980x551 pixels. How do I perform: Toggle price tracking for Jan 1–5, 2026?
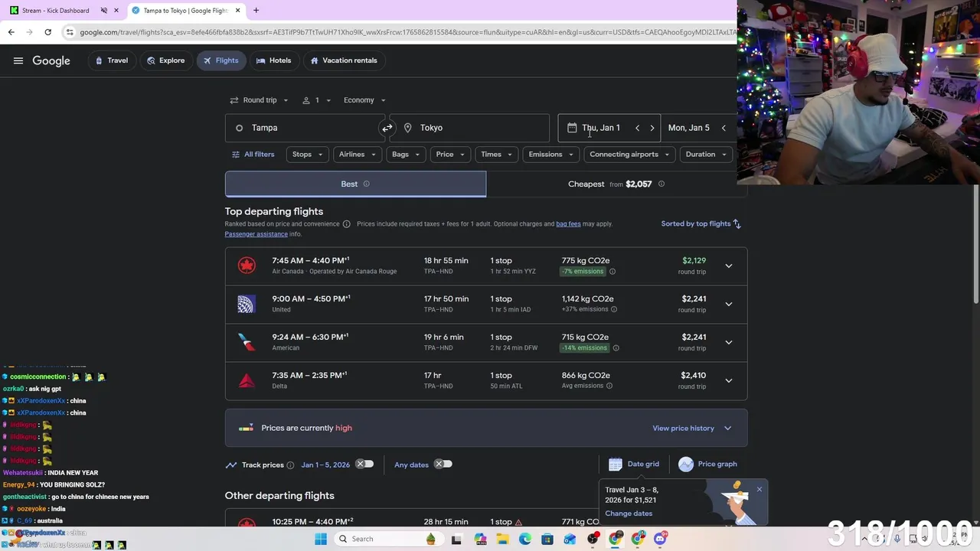click(x=364, y=465)
